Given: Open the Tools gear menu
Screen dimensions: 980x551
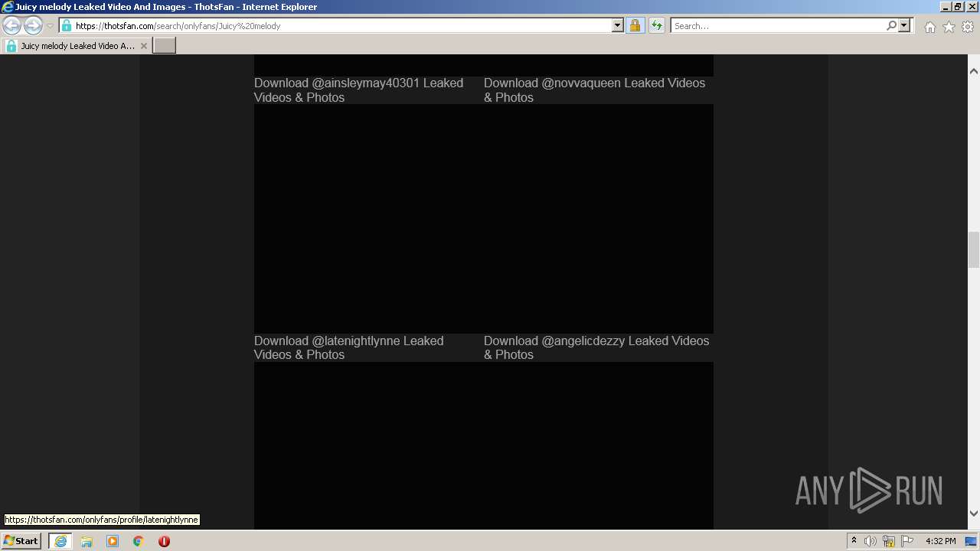Looking at the screenshot, I should [x=968, y=27].
